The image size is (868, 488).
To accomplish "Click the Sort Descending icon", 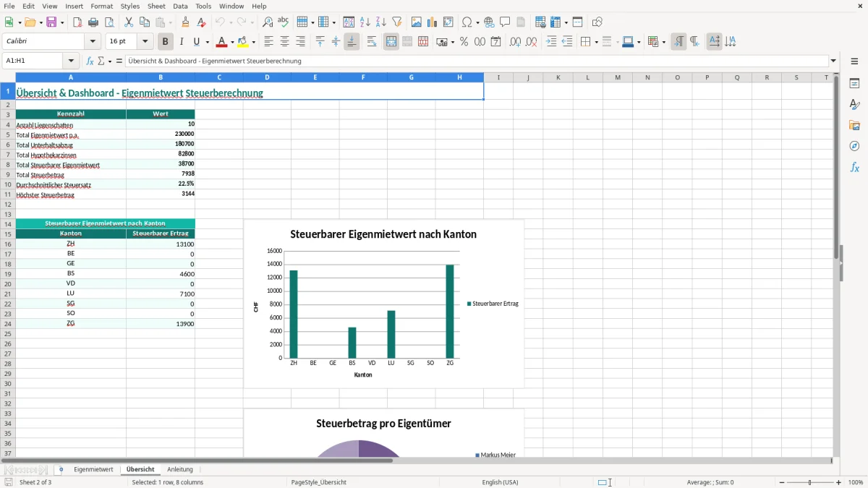I will pyautogui.click(x=381, y=22).
